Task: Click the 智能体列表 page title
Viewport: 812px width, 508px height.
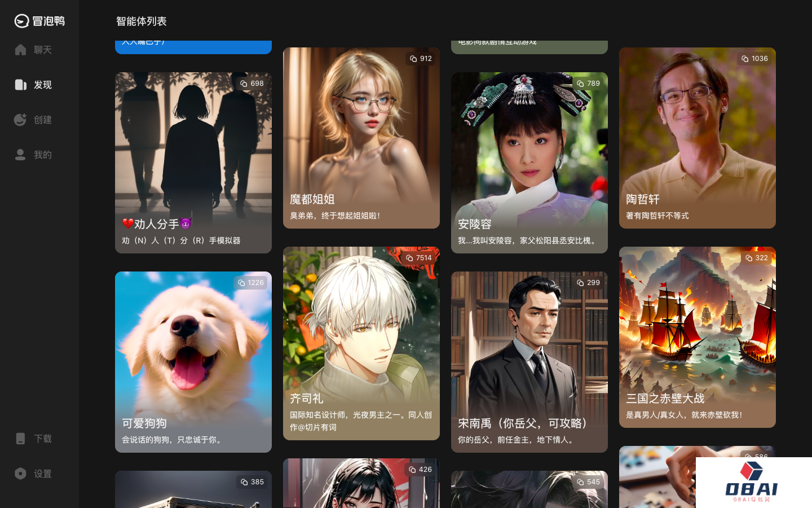Action: click(x=142, y=21)
